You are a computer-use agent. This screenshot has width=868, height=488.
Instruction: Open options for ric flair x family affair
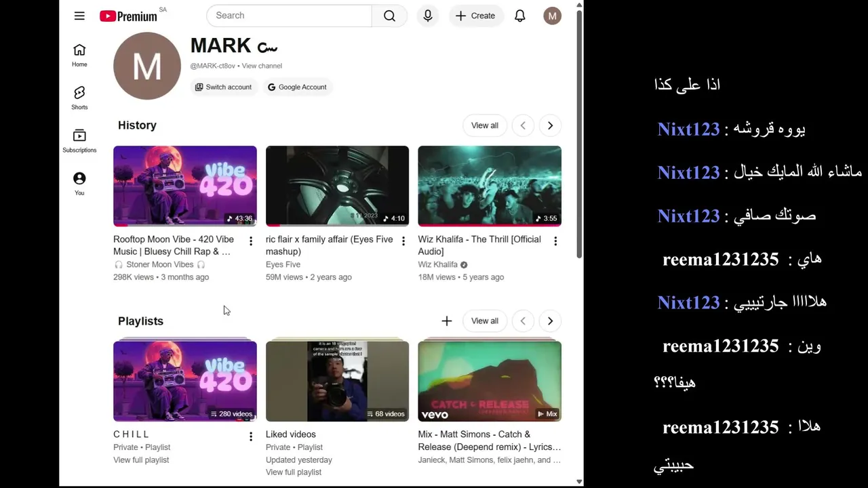[403, 241]
